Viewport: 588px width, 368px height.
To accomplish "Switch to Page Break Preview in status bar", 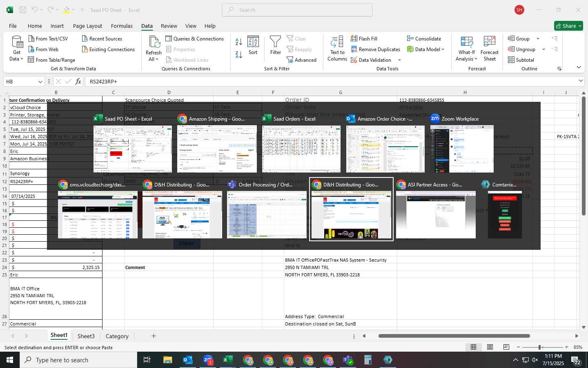I will tap(506, 347).
